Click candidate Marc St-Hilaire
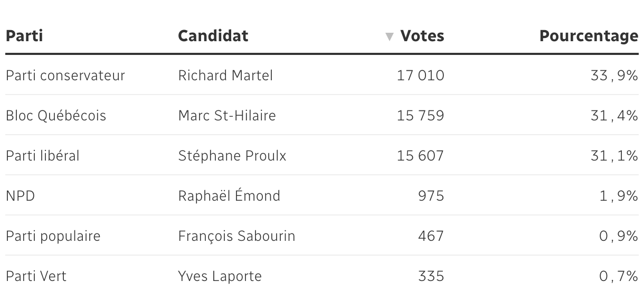 (x=227, y=116)
